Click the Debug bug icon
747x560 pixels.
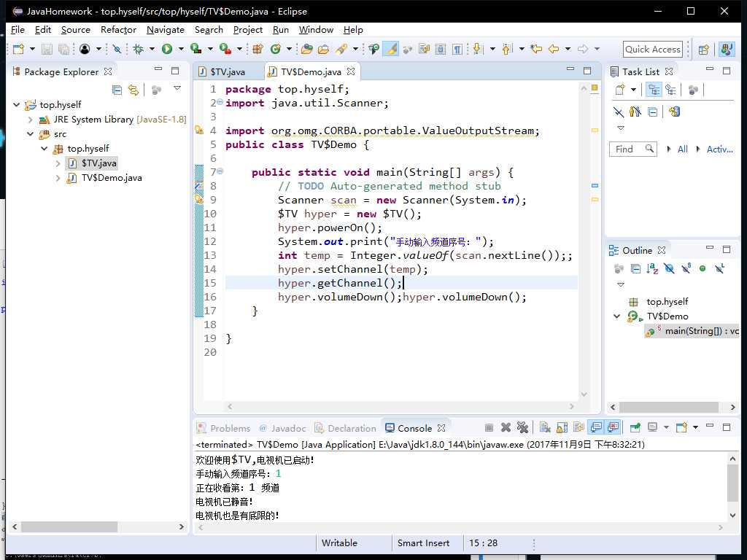[139, 49]
